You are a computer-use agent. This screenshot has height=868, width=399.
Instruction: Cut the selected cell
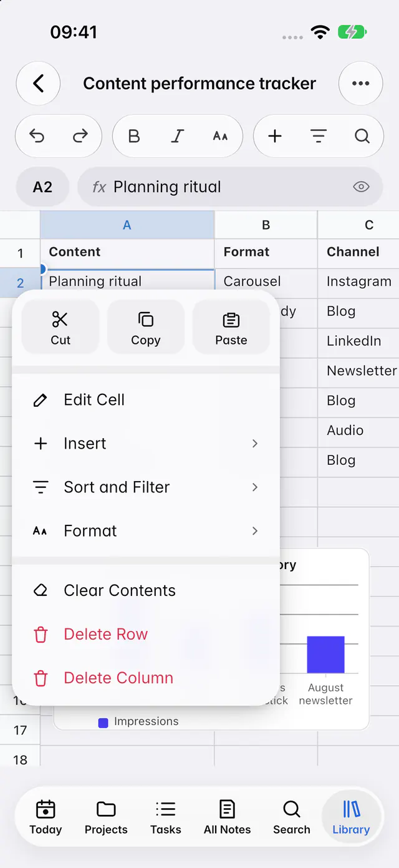coord(60,327)
